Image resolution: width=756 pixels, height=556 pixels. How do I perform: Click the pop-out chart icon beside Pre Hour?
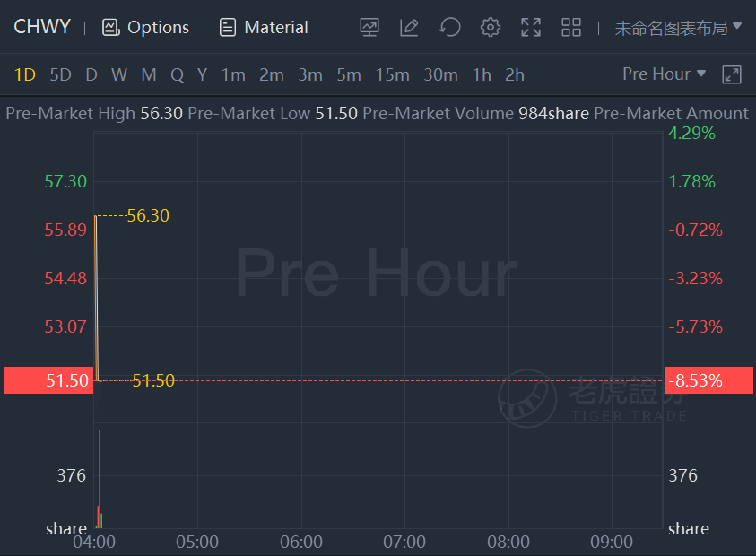[732, 74]
